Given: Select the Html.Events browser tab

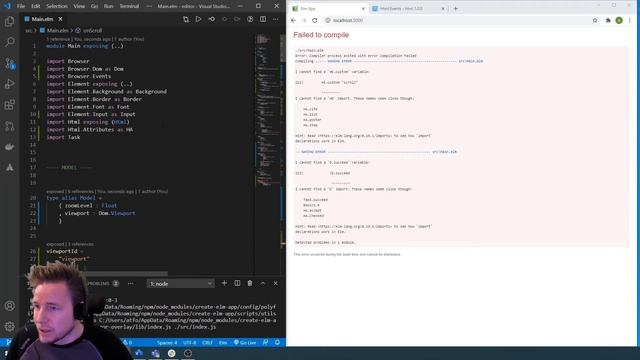Looking at the screenshot, I should click(x=408, y=9).
